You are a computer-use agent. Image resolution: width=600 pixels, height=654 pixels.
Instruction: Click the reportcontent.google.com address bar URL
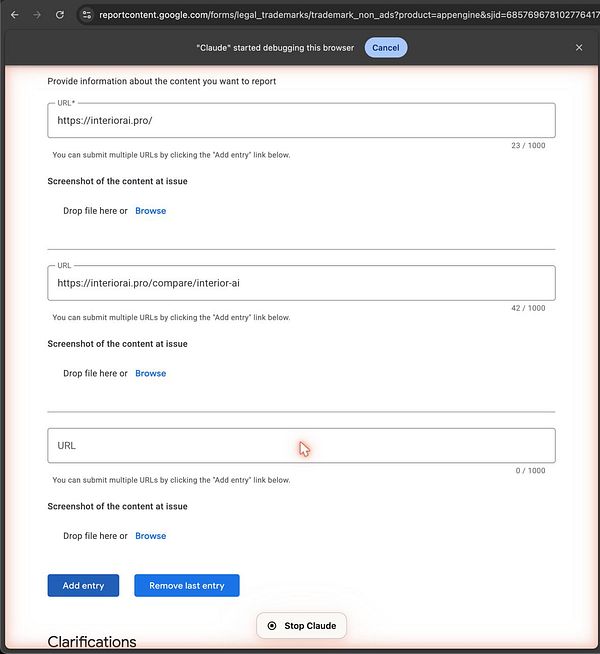click(349, 15)
